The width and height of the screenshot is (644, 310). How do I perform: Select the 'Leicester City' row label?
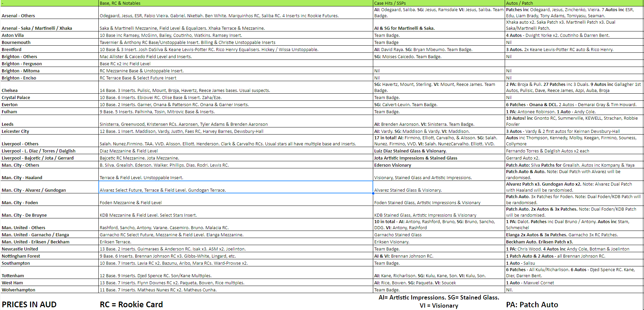point(49,131)
